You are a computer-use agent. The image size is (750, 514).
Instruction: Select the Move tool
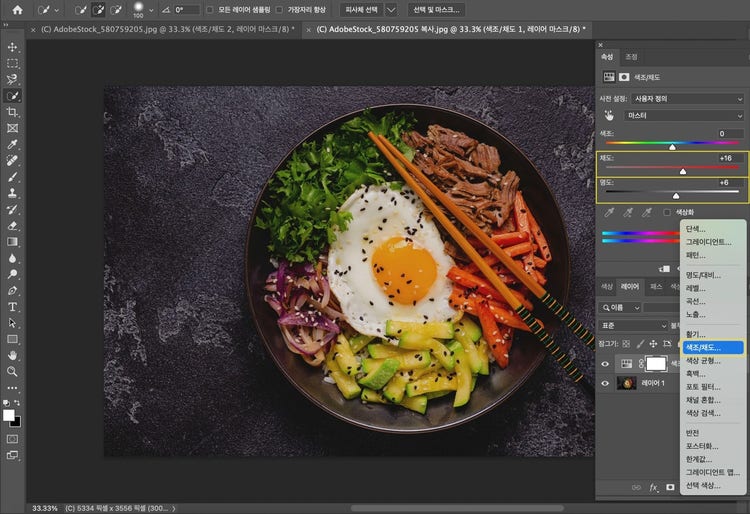coord(13,46)
